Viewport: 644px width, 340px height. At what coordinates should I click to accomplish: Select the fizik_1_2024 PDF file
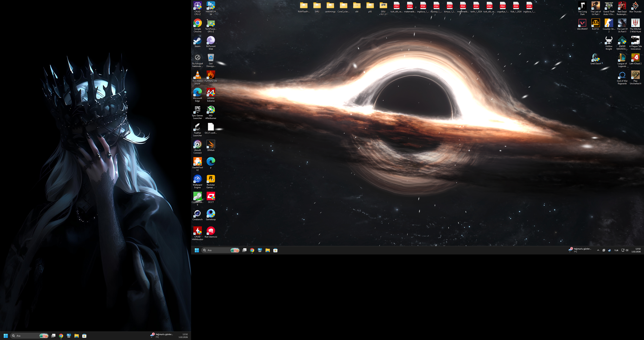[516, 7]
